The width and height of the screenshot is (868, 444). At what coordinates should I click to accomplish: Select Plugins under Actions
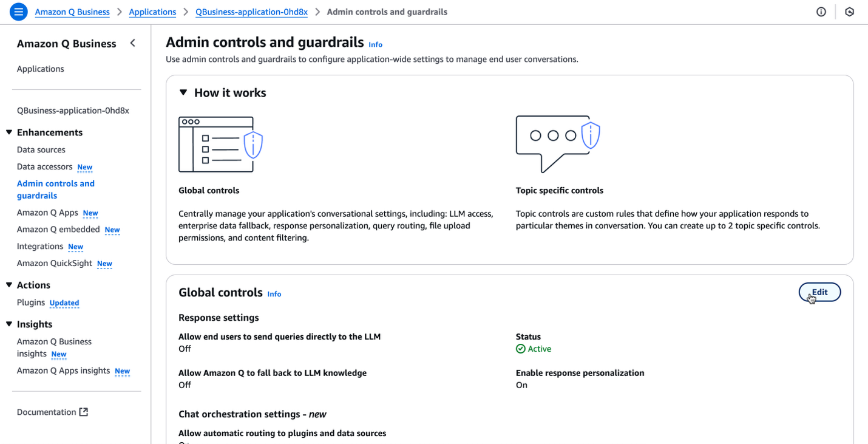[x=31, y=302]
